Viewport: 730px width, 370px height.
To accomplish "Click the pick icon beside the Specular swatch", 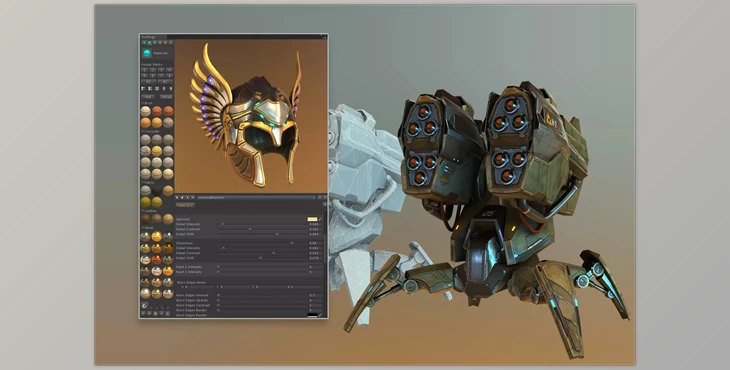I will coord(320,219).
